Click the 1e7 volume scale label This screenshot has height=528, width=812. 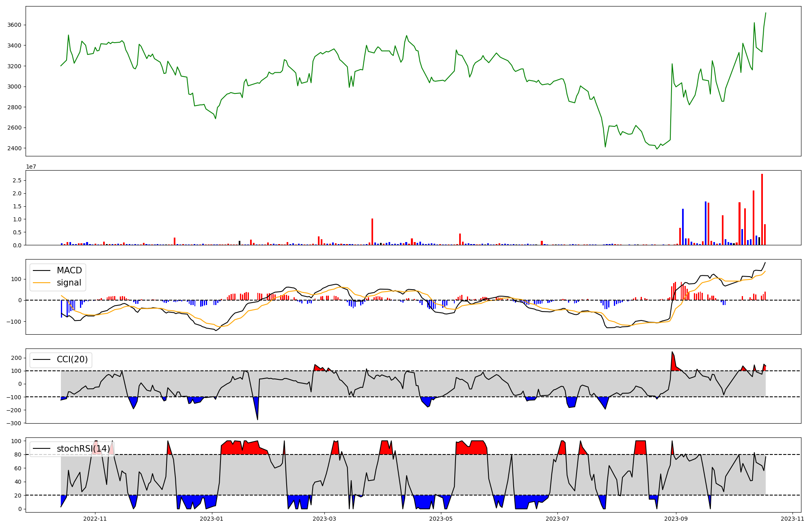(x=31, y=167)
